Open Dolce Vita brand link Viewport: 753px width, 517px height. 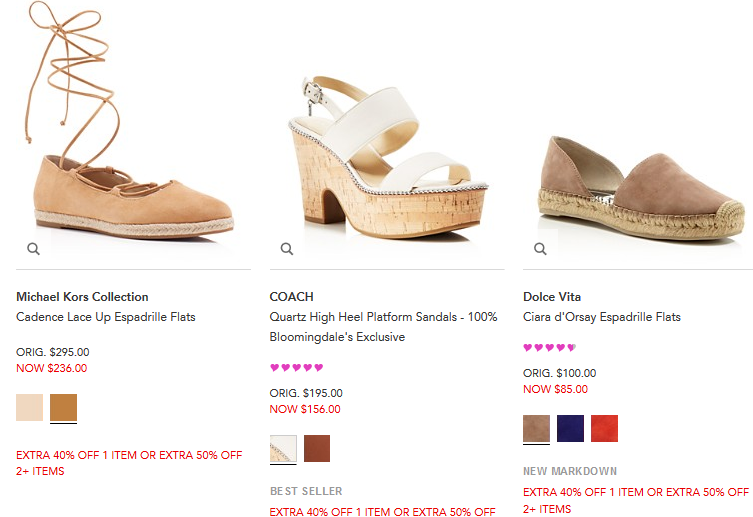coord(552,297)
